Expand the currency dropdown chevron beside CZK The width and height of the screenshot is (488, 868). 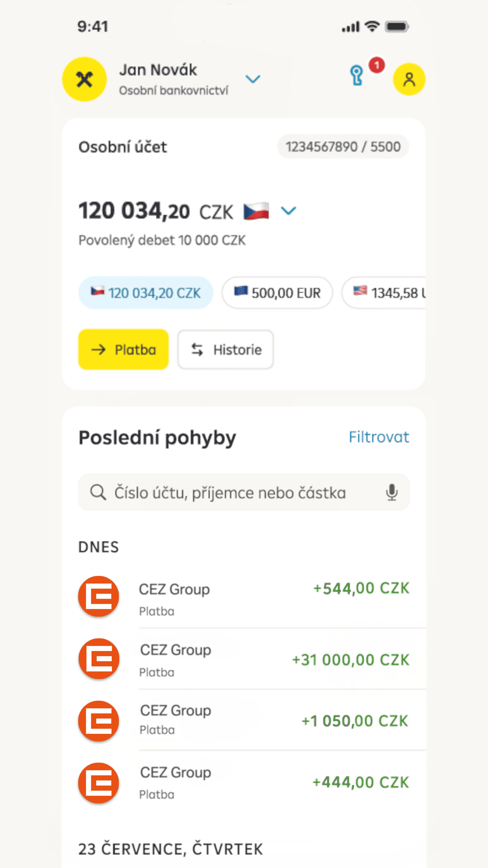[288, 211]
